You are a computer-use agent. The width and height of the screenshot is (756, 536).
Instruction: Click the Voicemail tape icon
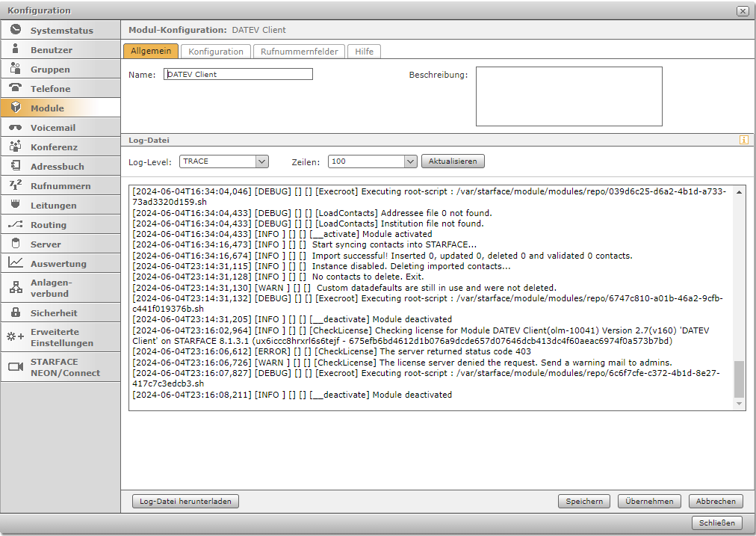16,127
